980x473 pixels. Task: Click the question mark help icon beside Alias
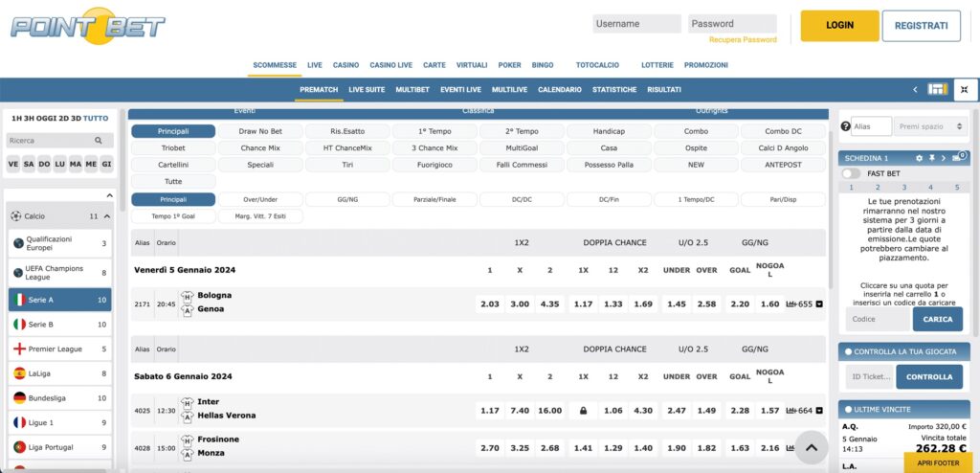point(846,126)
